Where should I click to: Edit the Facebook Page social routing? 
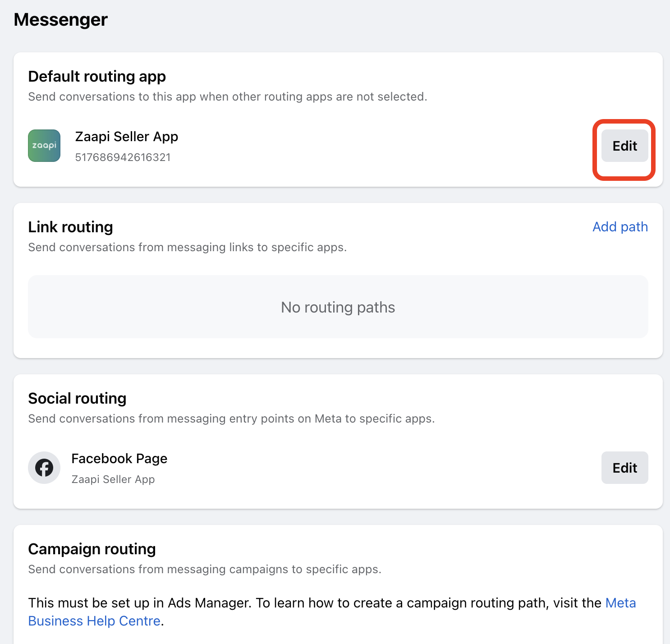624,468
